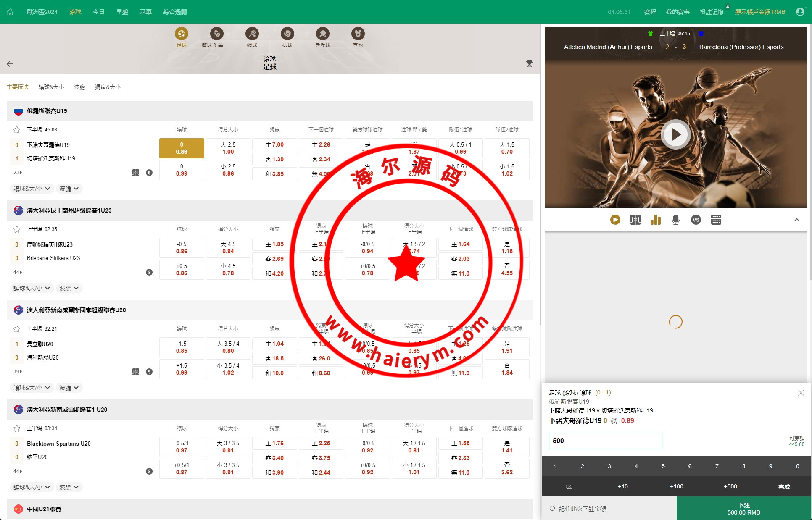This screenshot has width=812, height=520.
Task: Open the statistics bar chart icon
Action: [655, 220]
